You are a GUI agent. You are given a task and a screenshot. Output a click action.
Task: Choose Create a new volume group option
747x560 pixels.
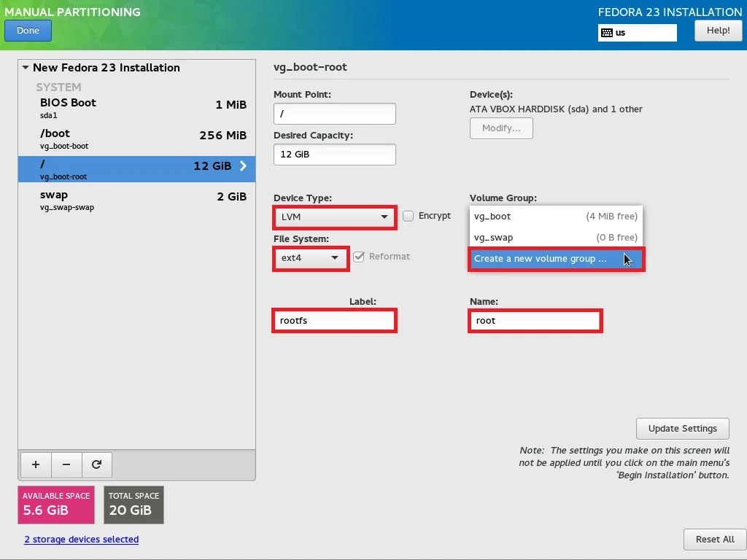coord(556,259)
